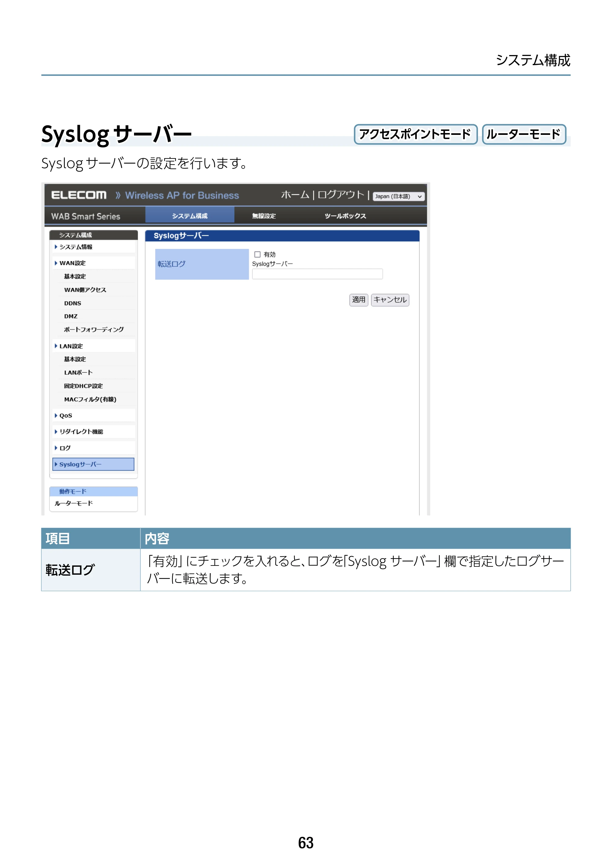Click the Wireless AP for Business header text
This screenshot has height=868, width=612.
pos(182,195)
